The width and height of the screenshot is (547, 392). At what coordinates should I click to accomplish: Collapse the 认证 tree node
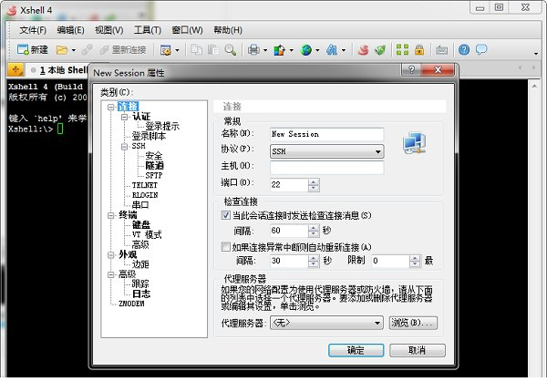coord(124,117)
